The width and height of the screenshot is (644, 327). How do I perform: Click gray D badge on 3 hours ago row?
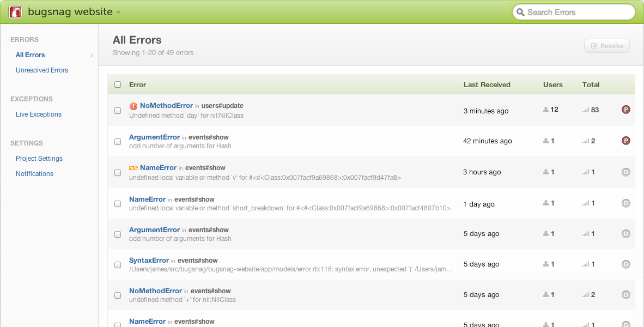click(626, 172)
